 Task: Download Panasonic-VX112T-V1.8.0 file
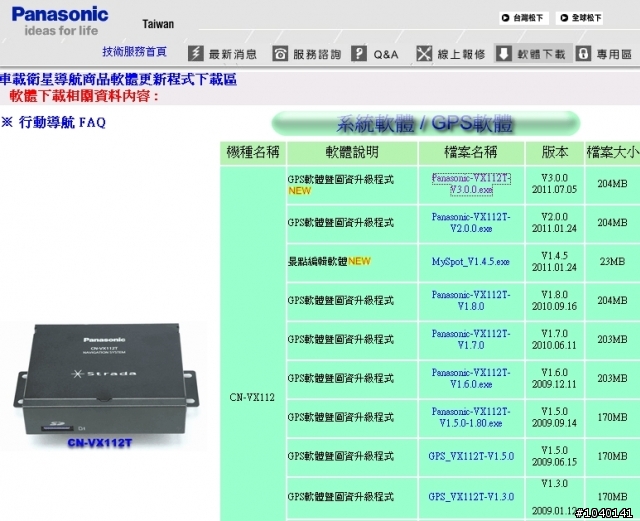coord(471,301)
